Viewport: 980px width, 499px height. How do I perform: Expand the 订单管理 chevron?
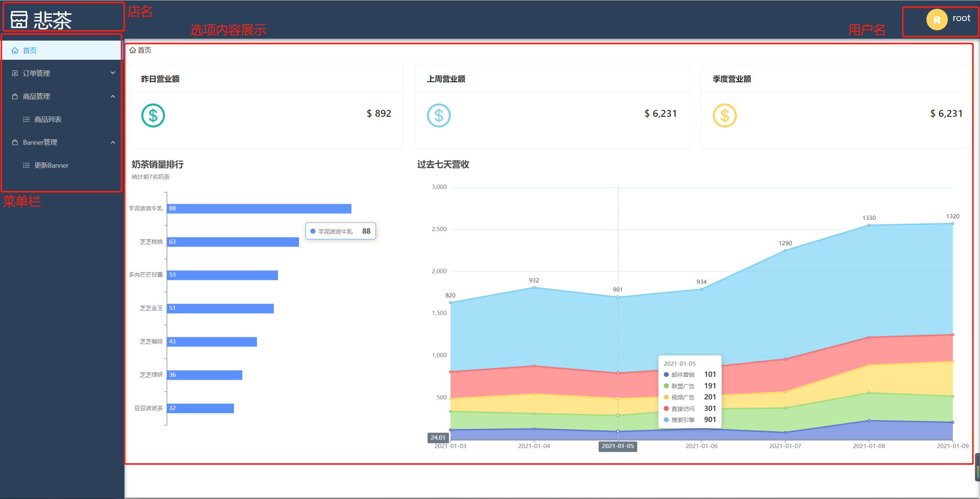pyautogui.click(x=113, y=73)
